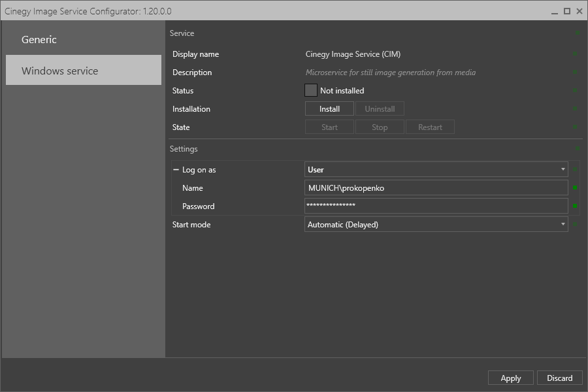Click the Log on as dropdown arrow

[563, 170]
